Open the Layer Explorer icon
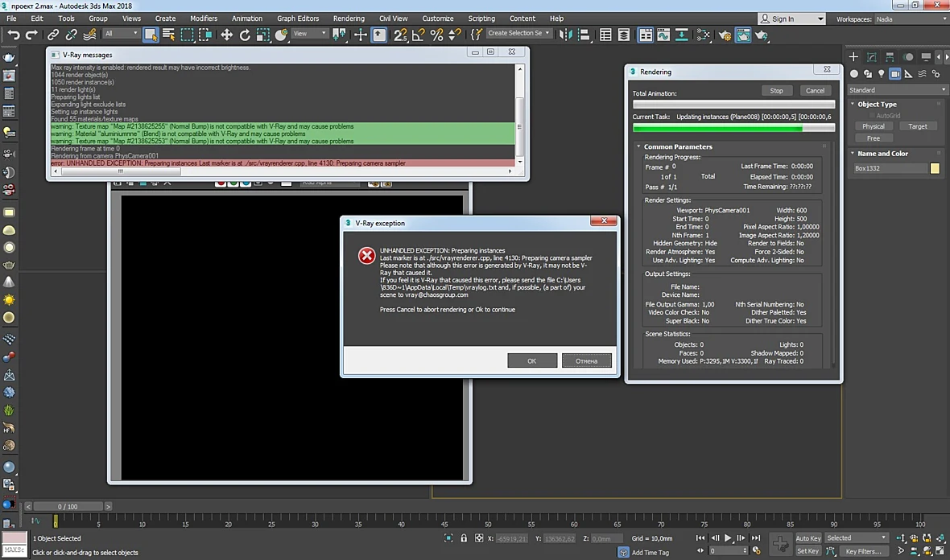The width and height of the screenshot is (950, 560). (x=623, y=35)
